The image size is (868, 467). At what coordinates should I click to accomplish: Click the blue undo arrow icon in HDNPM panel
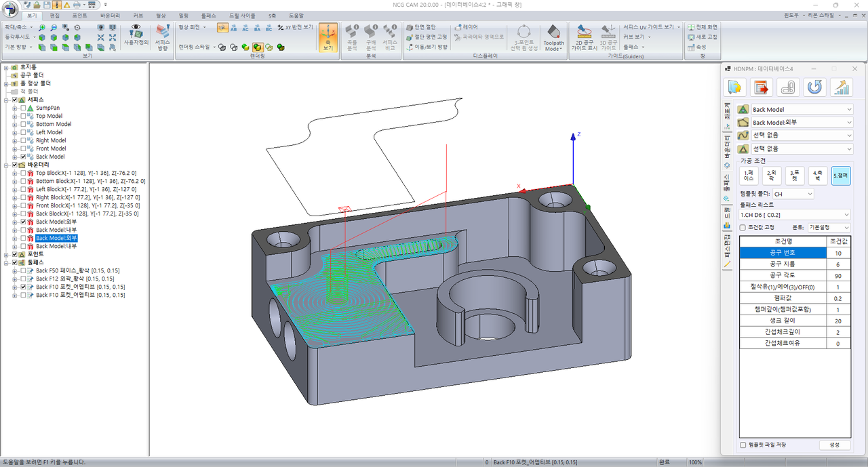click(814, 87)
